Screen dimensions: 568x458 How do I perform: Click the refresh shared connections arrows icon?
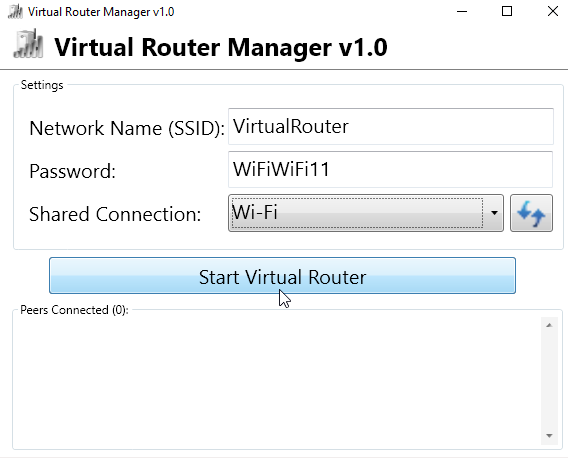pyautogui.click(x=531, y=213)
